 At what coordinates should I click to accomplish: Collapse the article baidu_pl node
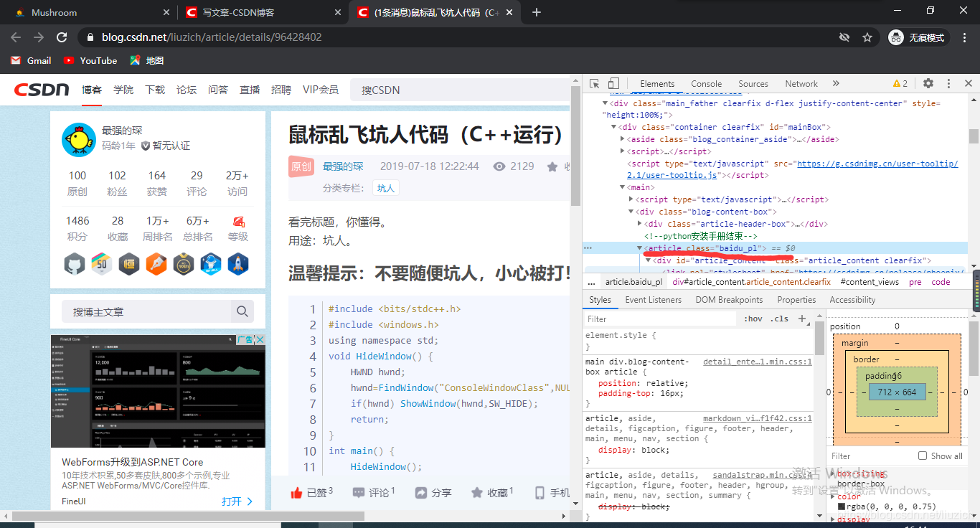(x=639, y=248)
